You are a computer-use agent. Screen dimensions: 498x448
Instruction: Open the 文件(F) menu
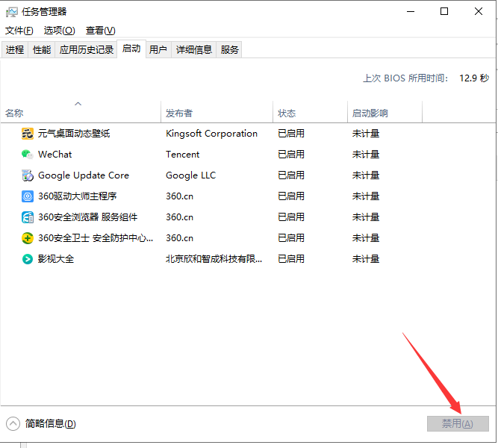click(x=19, y=31)
